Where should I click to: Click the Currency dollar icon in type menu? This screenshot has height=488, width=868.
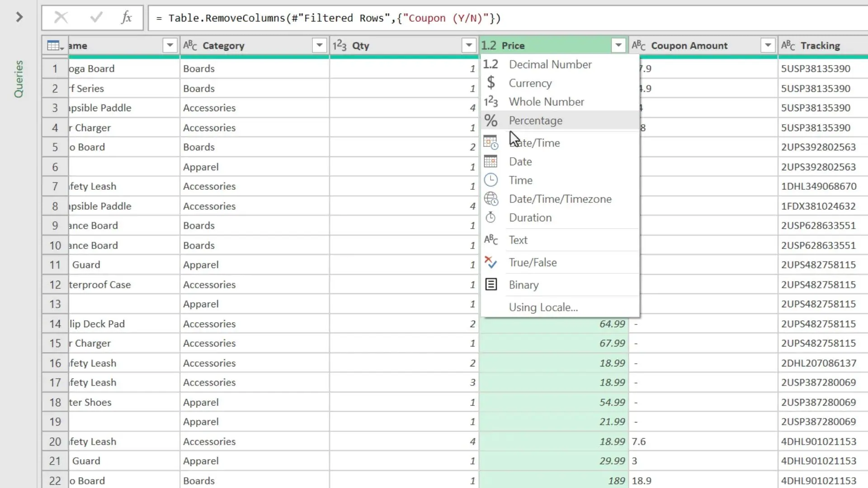coord(491,83)
